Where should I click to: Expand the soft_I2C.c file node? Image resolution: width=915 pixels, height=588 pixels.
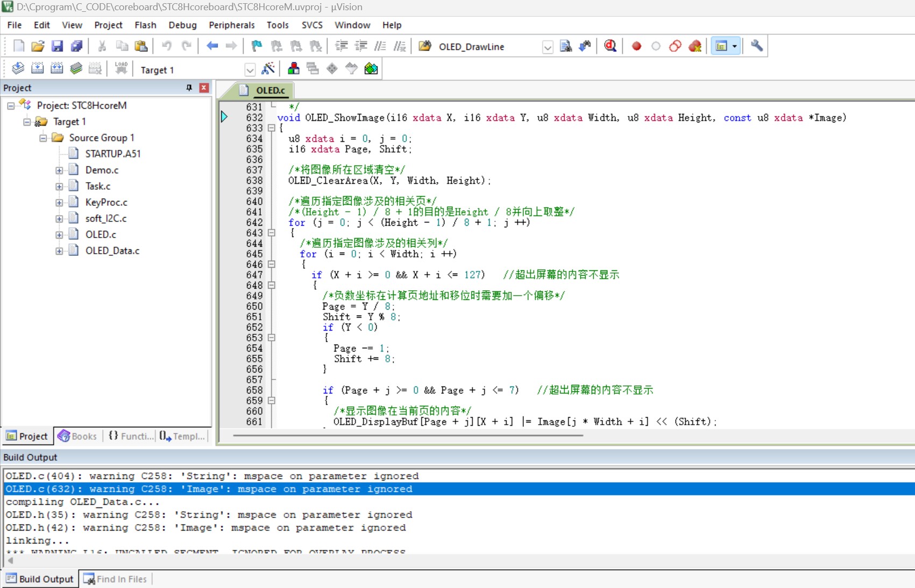click(59, 219)
